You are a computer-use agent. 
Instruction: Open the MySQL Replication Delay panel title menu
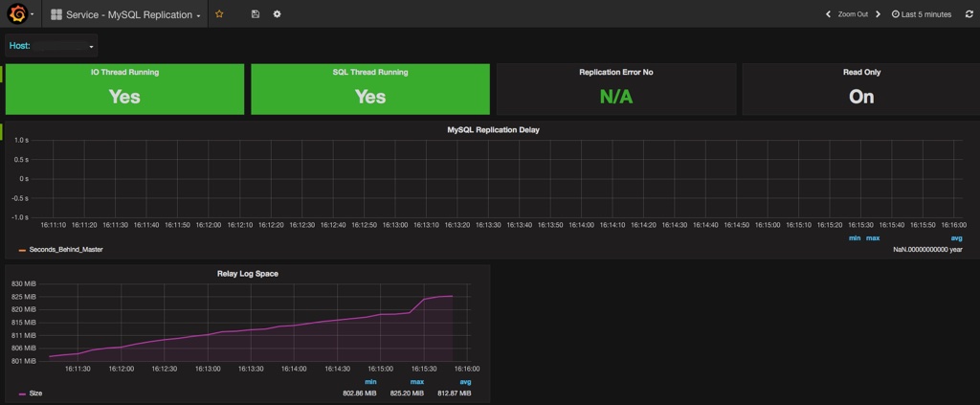click(493, 130)
